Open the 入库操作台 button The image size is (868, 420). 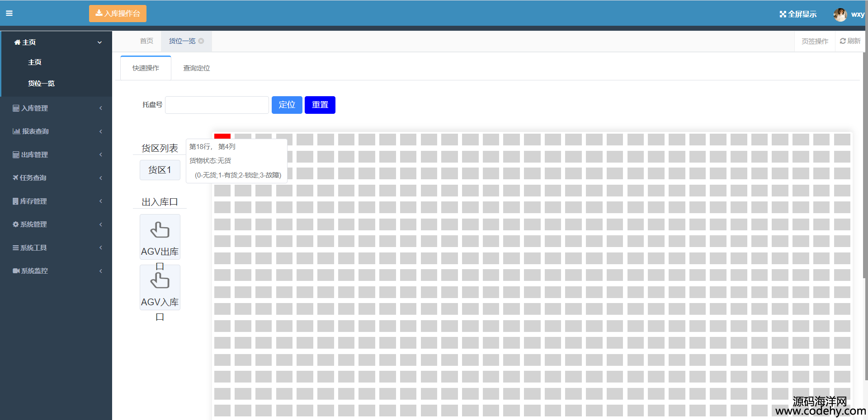pos(118,14)
